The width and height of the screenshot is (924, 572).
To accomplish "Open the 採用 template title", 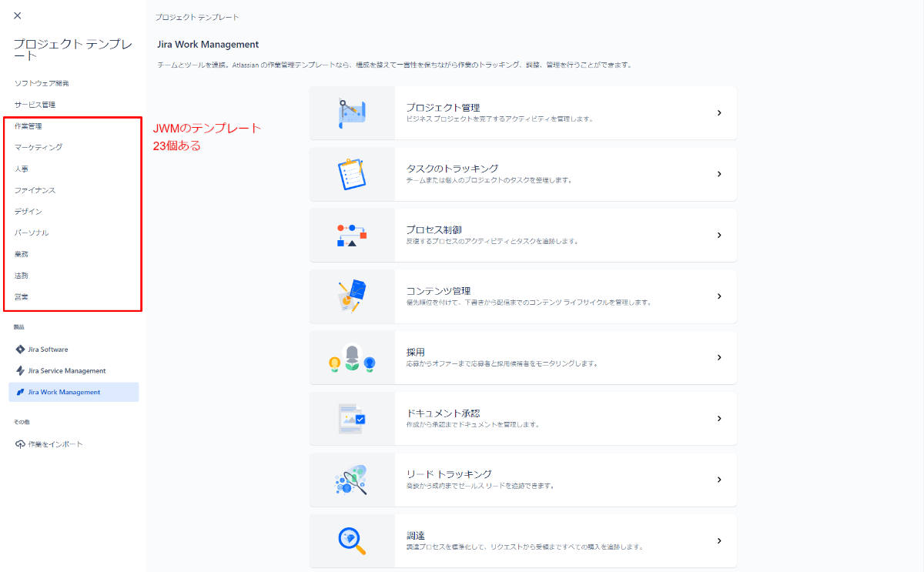I will point(416,352).
